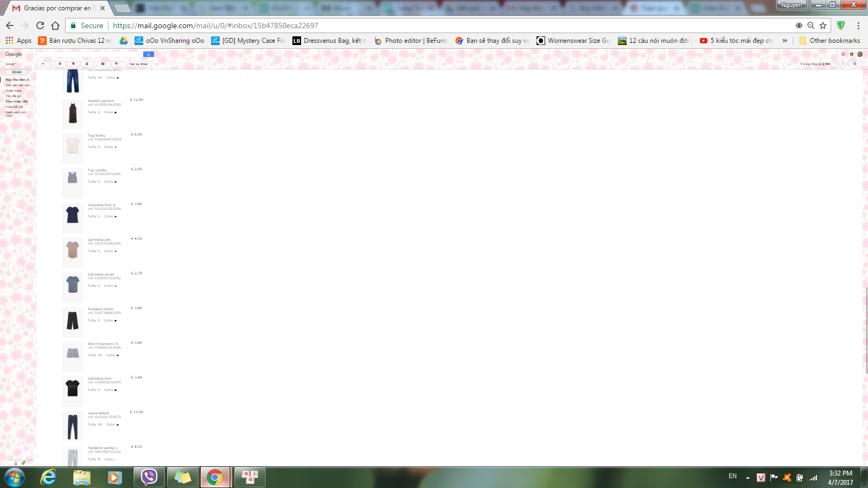Go to the newer email arrow
Image resolution: width=868 pixels, height=488 pixels.
(836, 64)
